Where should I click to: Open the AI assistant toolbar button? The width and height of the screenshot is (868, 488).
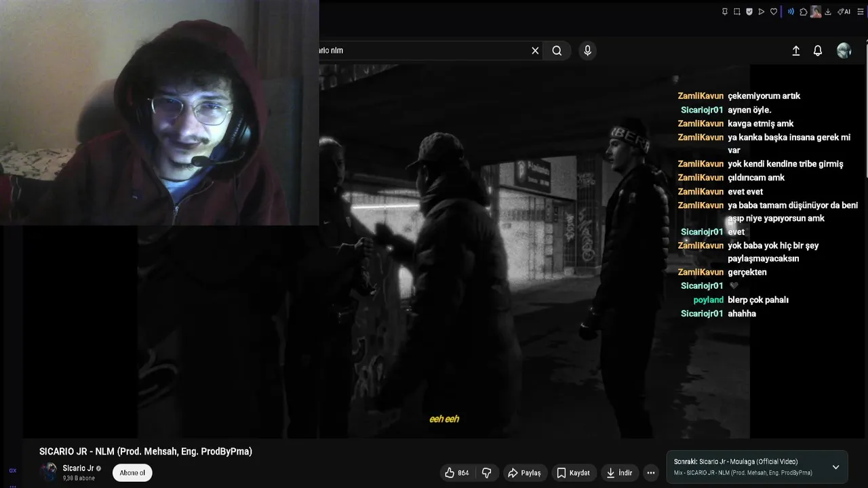click(844, 12)
